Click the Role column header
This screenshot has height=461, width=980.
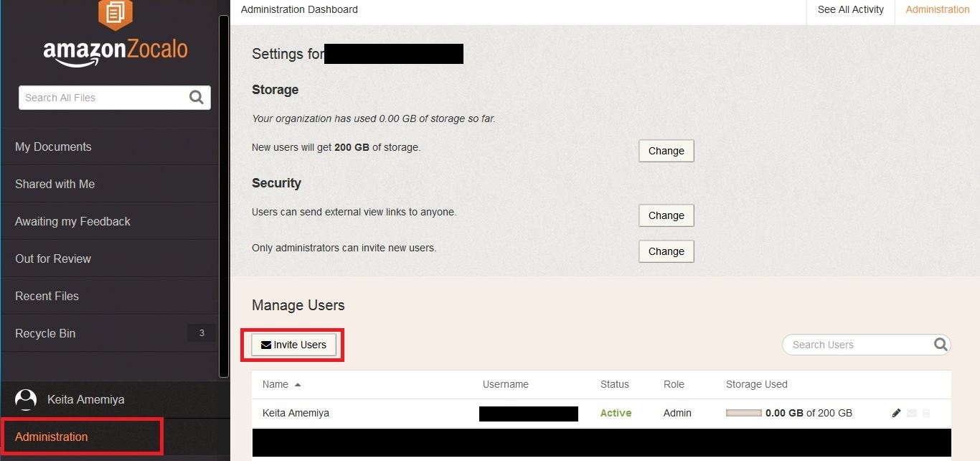(x=674, y=384)
